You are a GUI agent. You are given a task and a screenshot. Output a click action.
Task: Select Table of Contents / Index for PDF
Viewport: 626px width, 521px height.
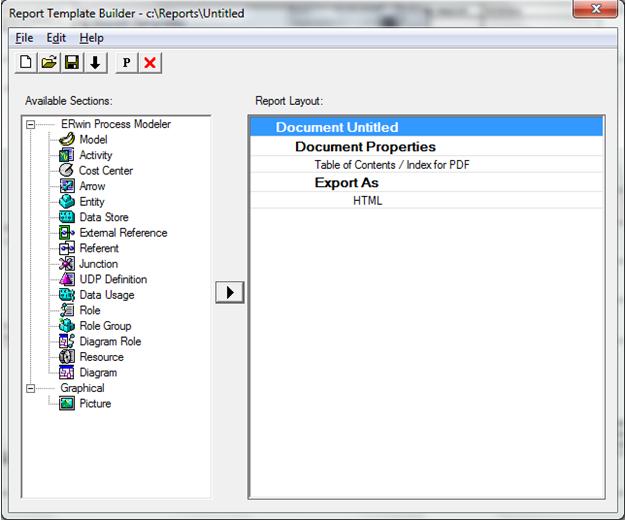[x=426, y=164]
